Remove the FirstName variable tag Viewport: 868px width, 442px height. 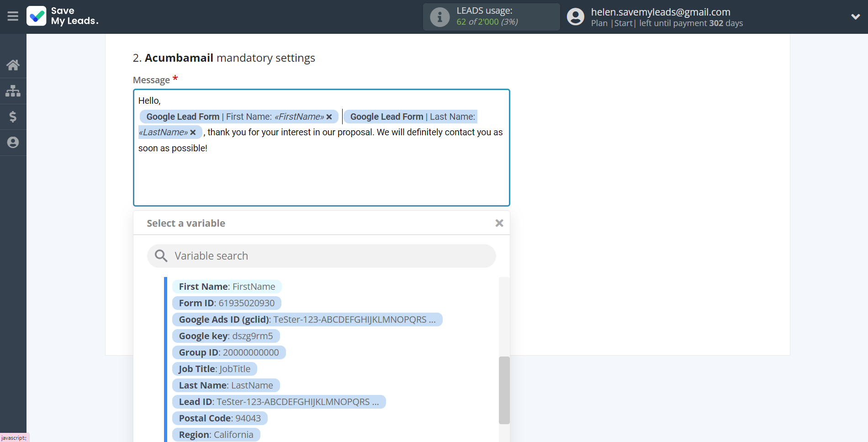click(x=329, y=117)
